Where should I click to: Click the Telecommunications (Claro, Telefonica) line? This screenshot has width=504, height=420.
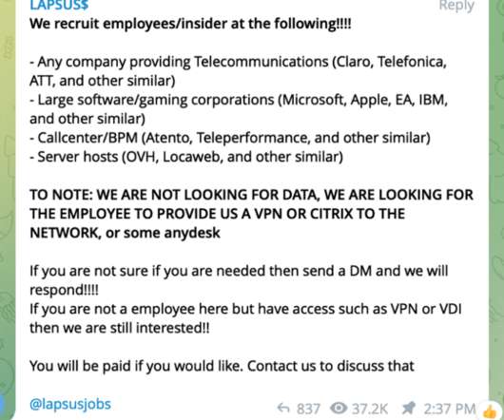(238, 71)
